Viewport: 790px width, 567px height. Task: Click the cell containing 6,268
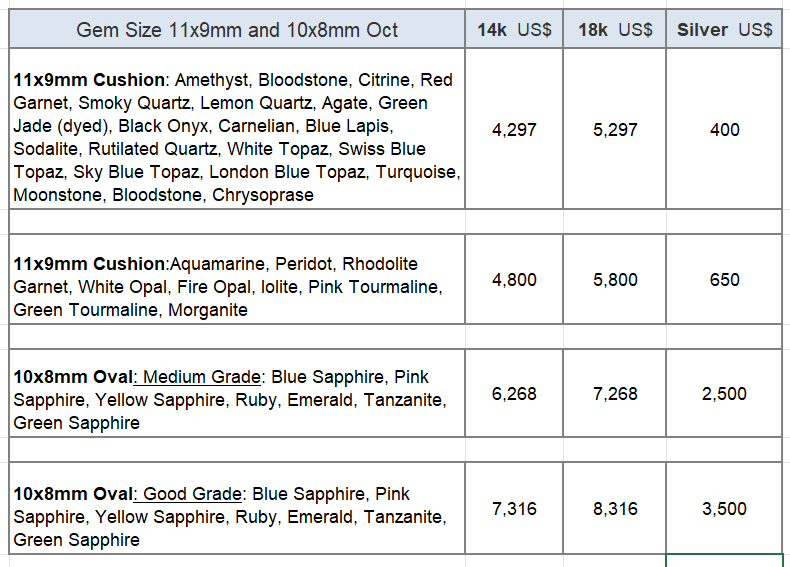pyautogui.click(x=514, y=394)
